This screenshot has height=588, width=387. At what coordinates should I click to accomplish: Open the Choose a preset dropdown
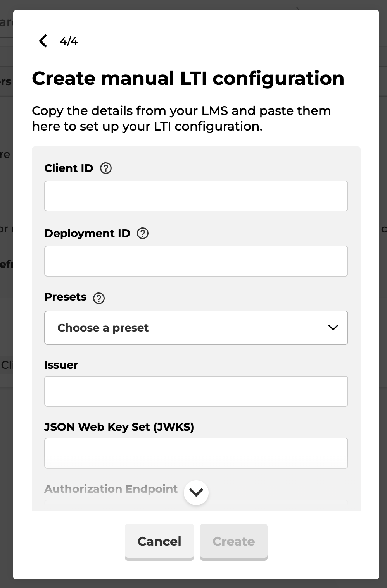click(196, 328)
